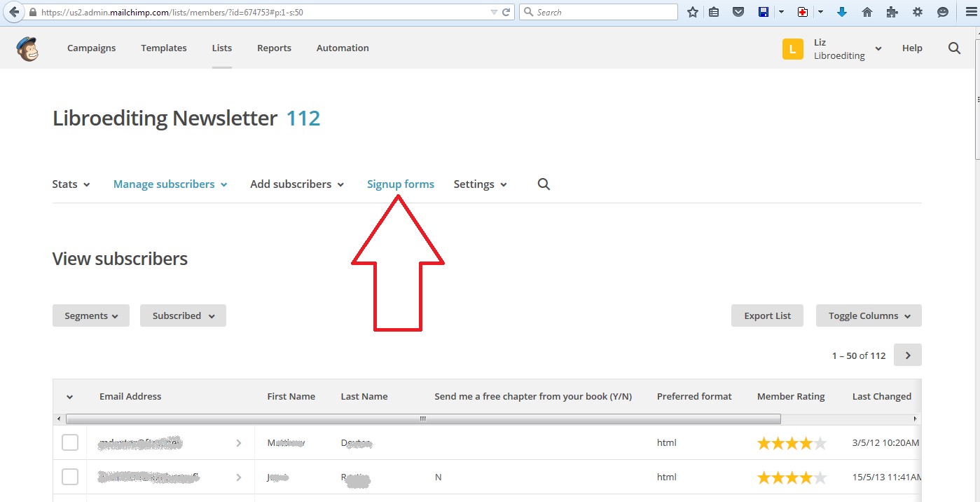Viewport: 980px width, 502px height.
Task: Tick the checkbox for the second subscriber row
Action: [70, 477]
